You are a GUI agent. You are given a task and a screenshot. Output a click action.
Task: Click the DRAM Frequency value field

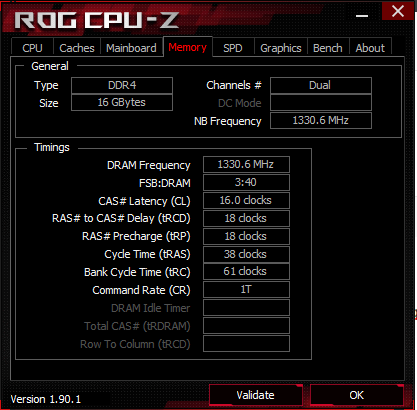point(246,164)
